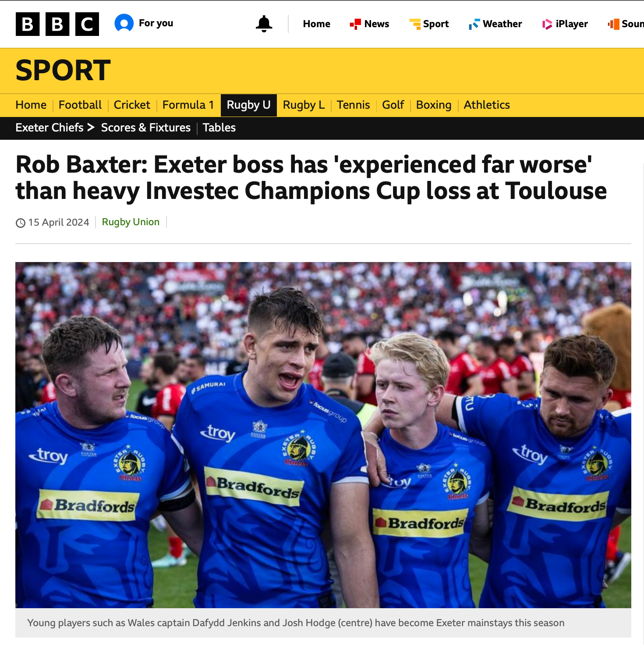
Task: Open the Athletics section
Action: pos(487,105)
